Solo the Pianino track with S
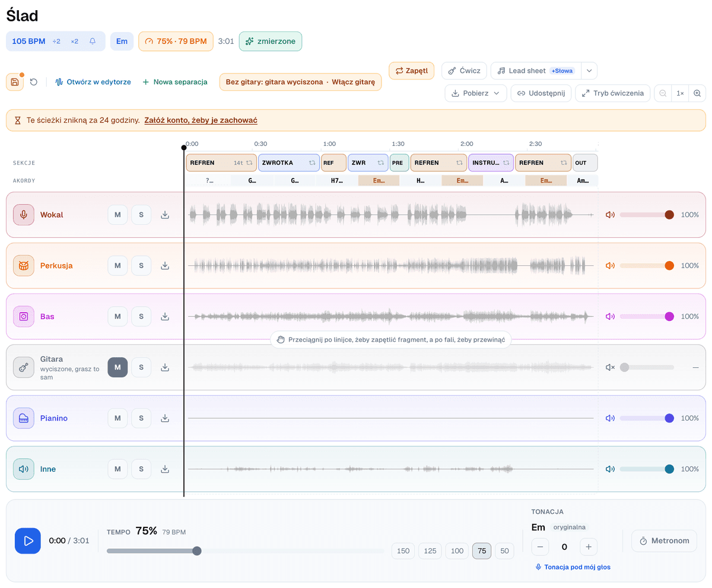Screen dimensions: 712x588 141,418
